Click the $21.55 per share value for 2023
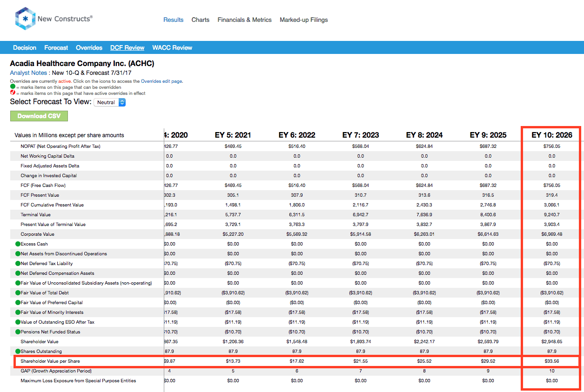This screenshot has height=392, width=584. (x=361, y=361)
